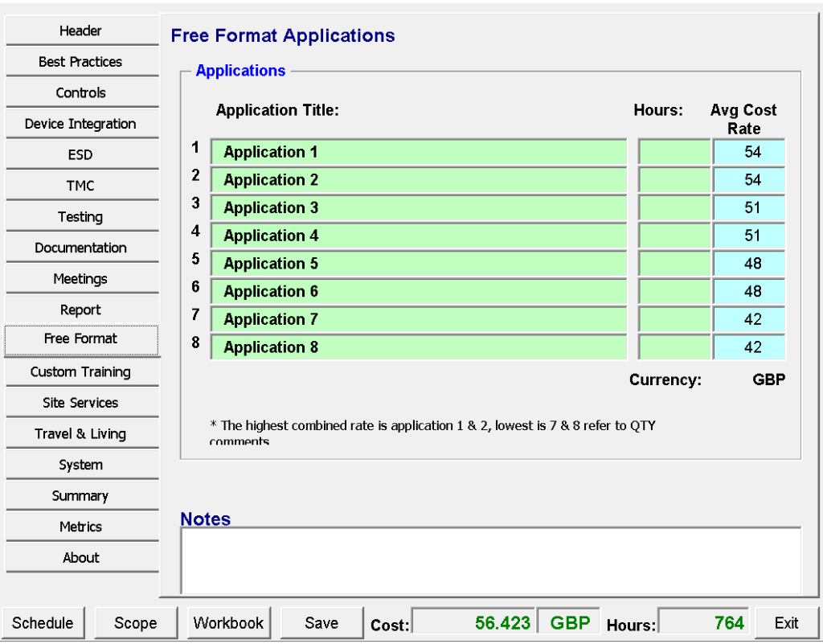Go to Device Integration section
Viewport: 823px width, 644px height.
pyautogui.click(x=81, y=124)
